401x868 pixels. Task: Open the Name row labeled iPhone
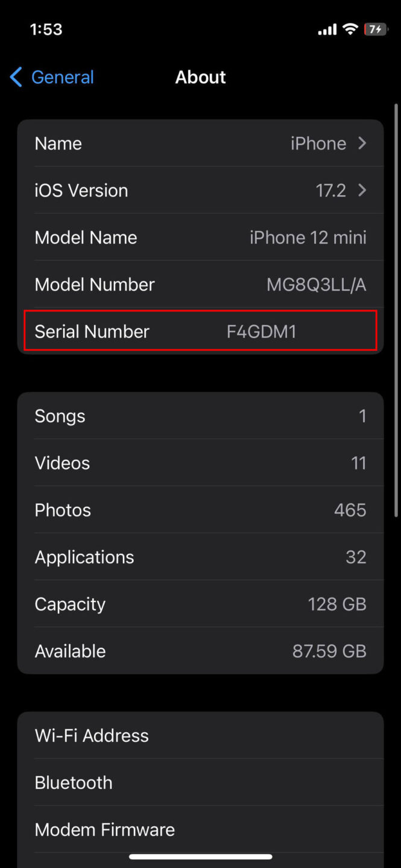(200, 143)
